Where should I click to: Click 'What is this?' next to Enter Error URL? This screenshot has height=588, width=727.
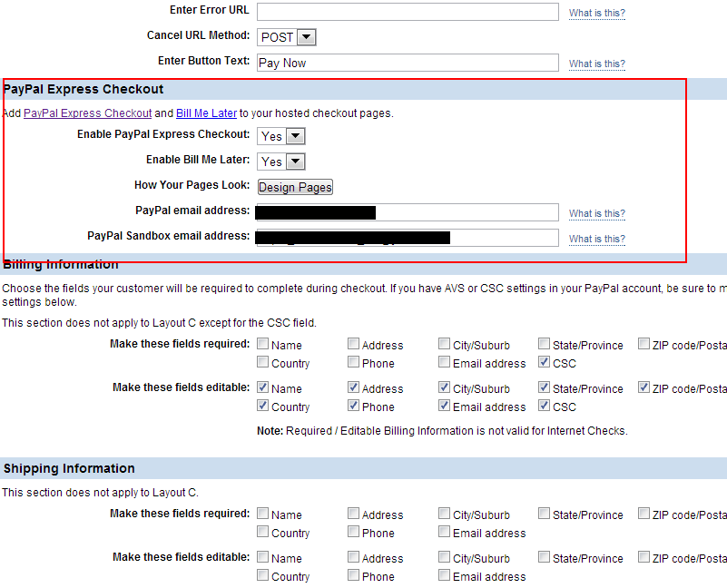point(597,13)
